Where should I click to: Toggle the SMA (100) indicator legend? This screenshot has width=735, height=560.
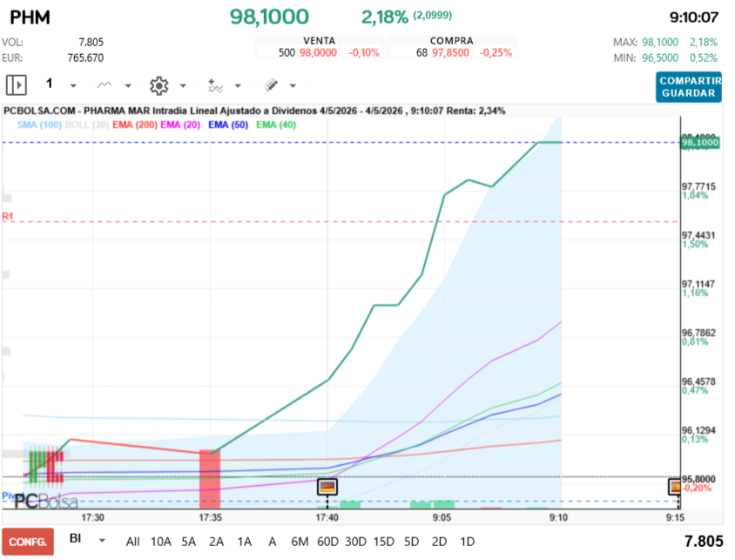tap(39, 125)
